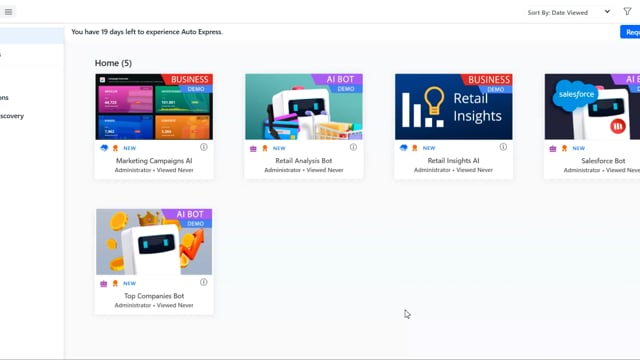Click orange ribbon badge on Retail Analysis Bot
This screenshot has height=360, width=640.
coord(265,148)
